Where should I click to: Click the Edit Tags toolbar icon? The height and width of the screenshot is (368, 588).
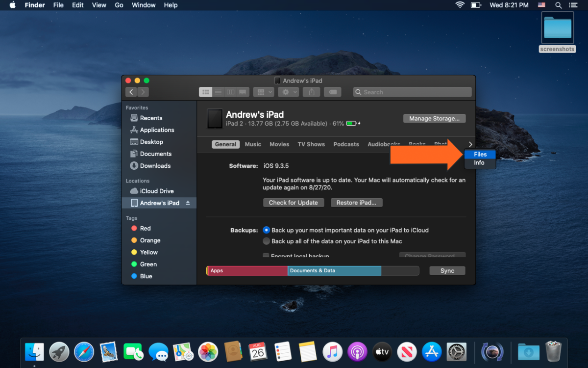coord(333,92)
